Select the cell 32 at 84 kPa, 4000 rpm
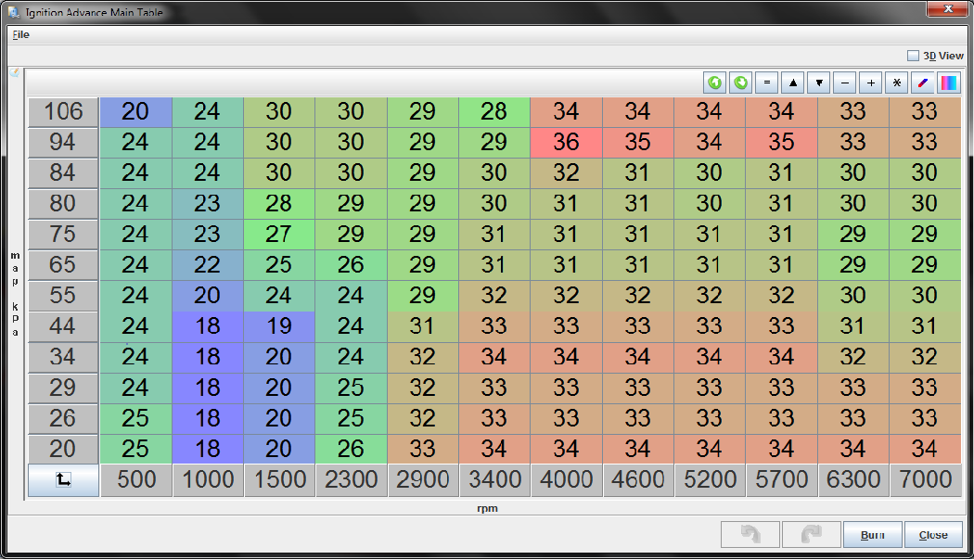The height and width of the screenshot is (560, 974). pyautogui.click(x=567, y=173)
